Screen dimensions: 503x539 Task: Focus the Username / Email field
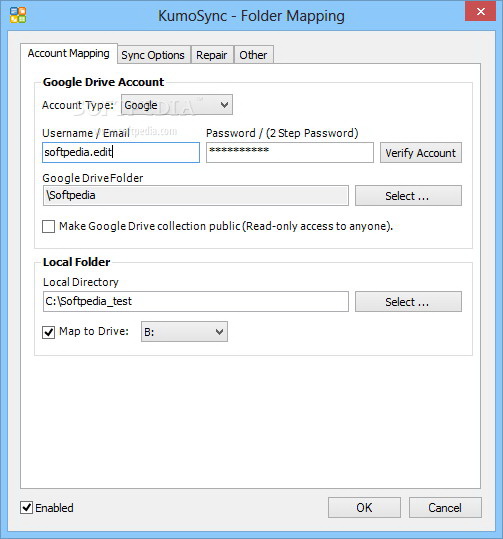[x=121, y=152]
